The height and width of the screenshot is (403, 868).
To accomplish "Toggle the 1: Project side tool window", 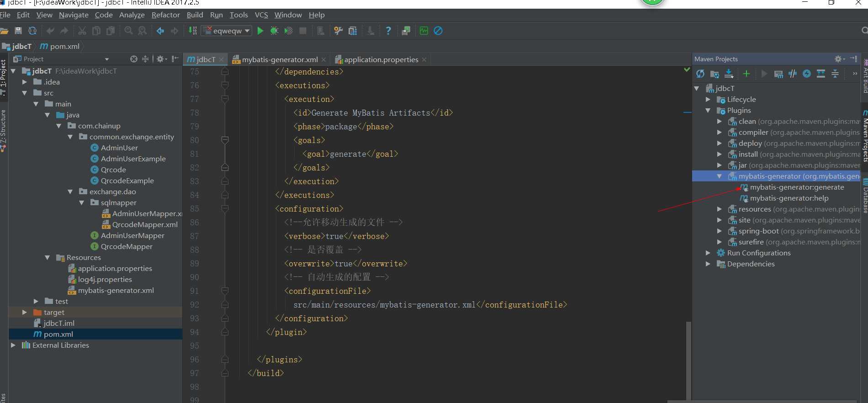I will pyautogui.click(x=4, y=77).
